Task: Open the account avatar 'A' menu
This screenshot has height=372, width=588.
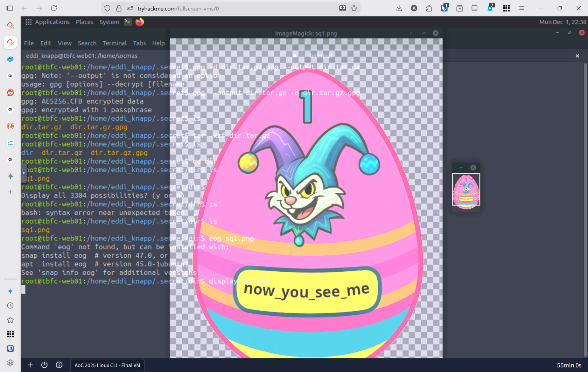Action: 414,8
